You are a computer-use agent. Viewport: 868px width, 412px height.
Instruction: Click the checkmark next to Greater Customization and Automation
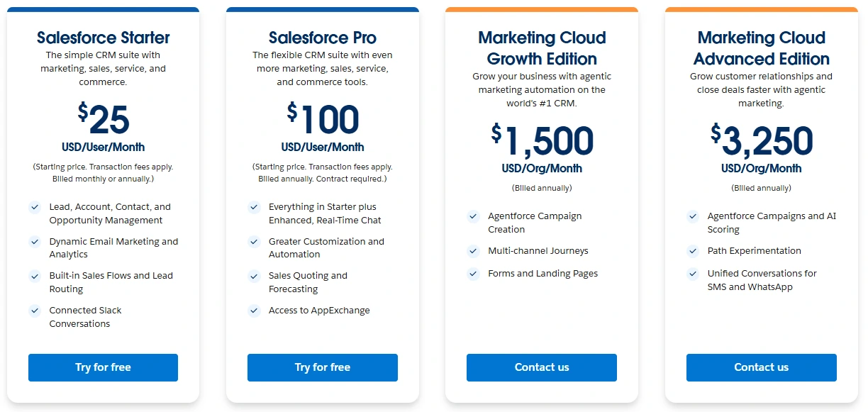coord(254,242)
